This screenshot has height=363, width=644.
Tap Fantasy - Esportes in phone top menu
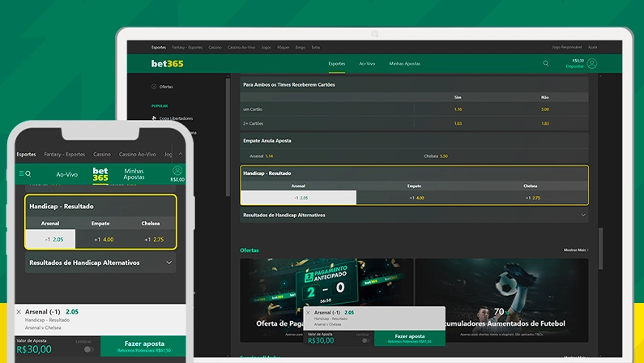(x=65, y=155)
